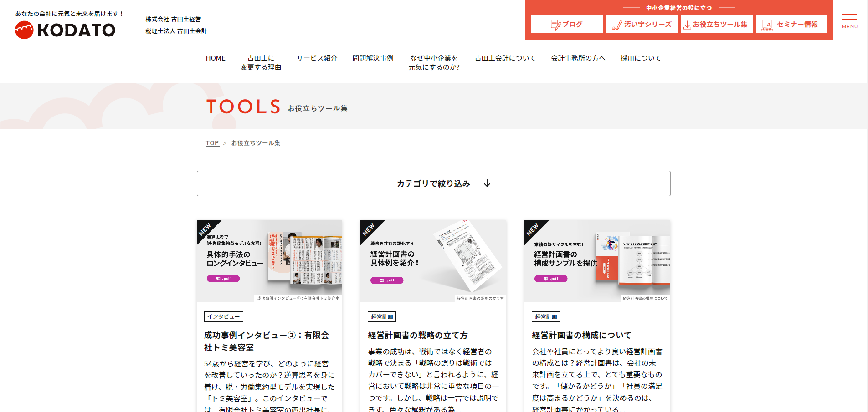Click the pdf badge on 経営計画書の具体例 card
Screen dimensions: 868x412
(387, 280)
